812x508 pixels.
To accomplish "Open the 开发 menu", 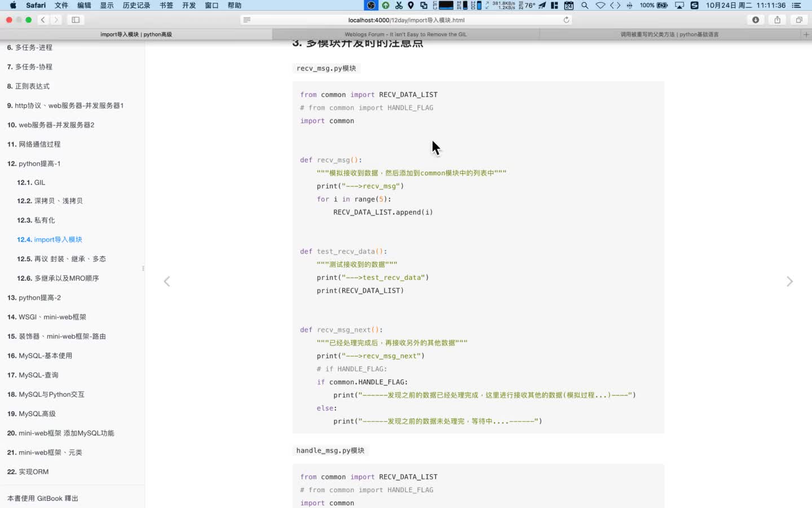I will [189, 5].
